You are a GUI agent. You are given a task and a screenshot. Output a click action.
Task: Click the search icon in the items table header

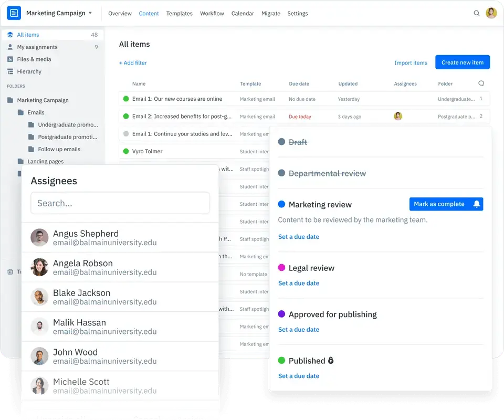(482, 83)
